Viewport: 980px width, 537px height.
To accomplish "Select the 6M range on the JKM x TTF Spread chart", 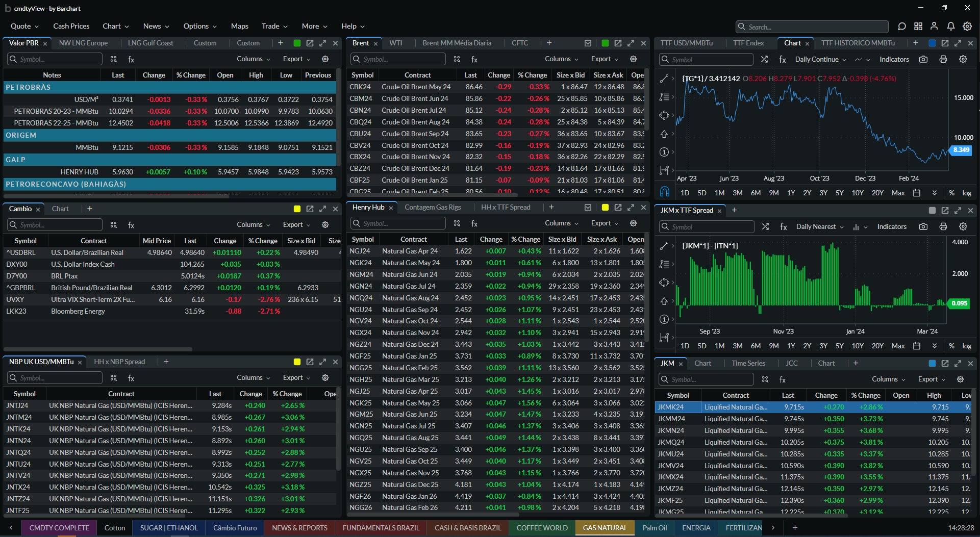I will point(756,346).
